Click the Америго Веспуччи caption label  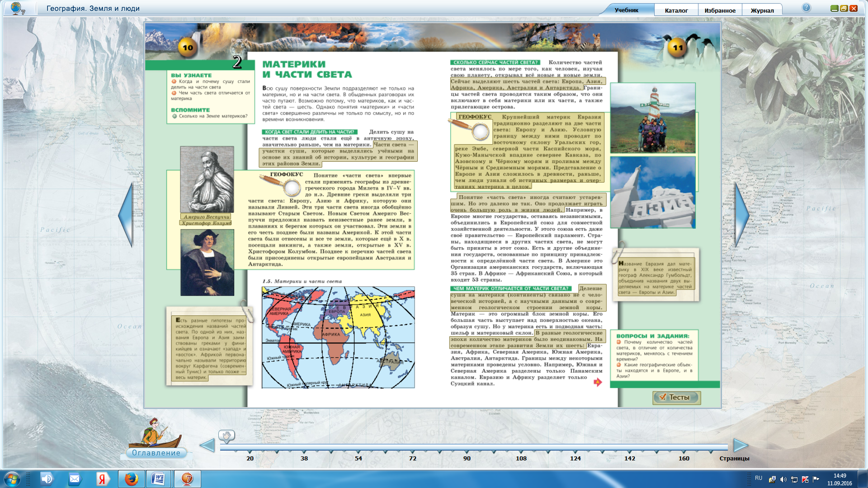(206, 217)
